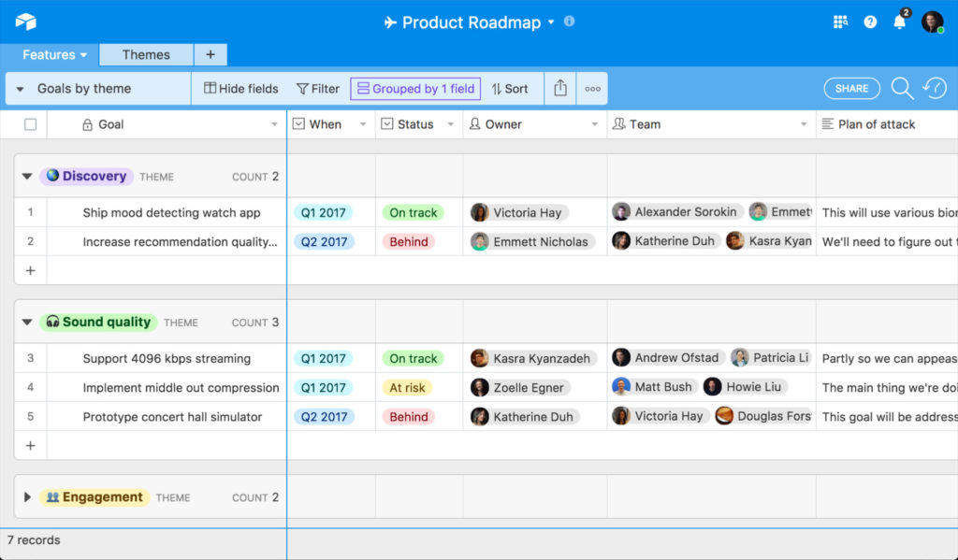
Task: Open the search icon in the toolbar
Action: coord(902,88)
